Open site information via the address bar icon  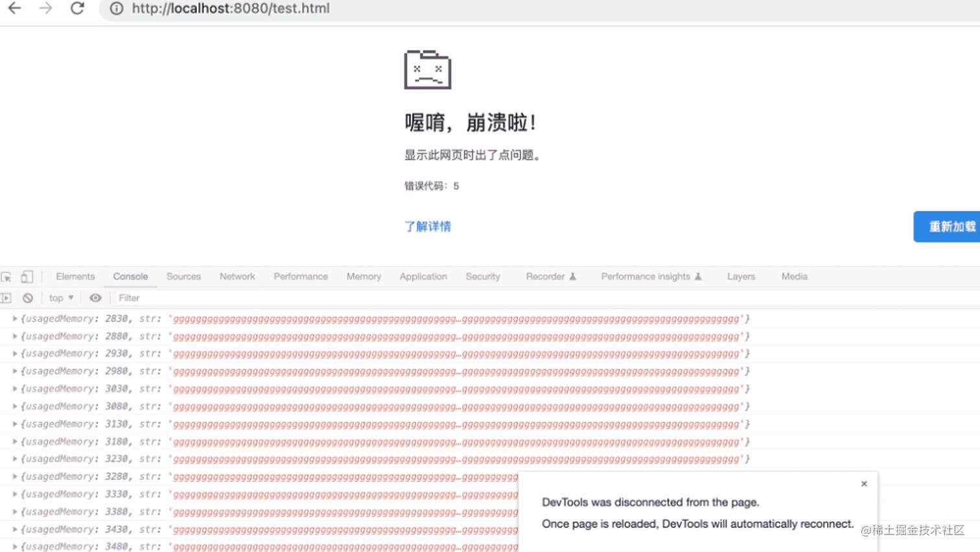(115, 8)
